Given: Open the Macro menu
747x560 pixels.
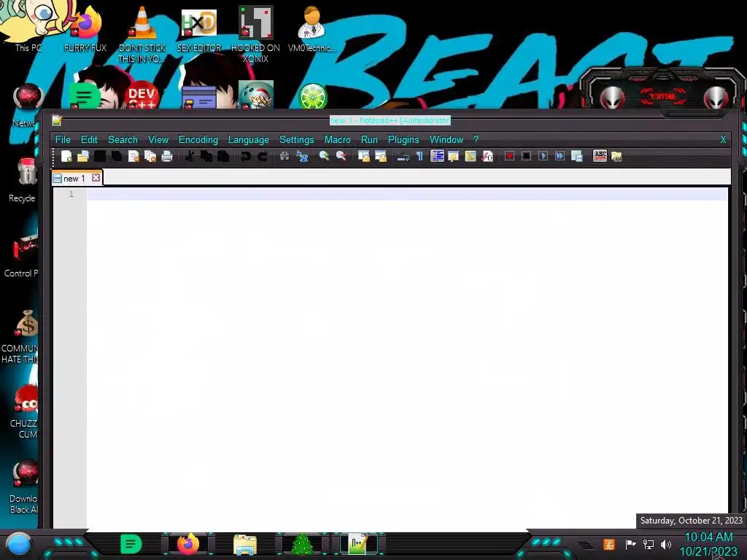Looking at the screenshot, I should [337, 139].
